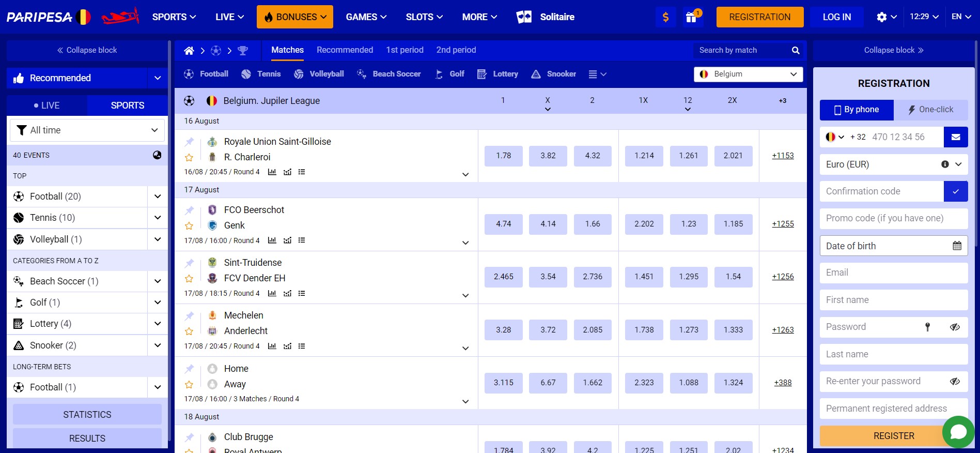The width and height of the screenshot is (980, 453).
Task: Expand the Tennis (10) category
Action: click(x=158, y=218)
